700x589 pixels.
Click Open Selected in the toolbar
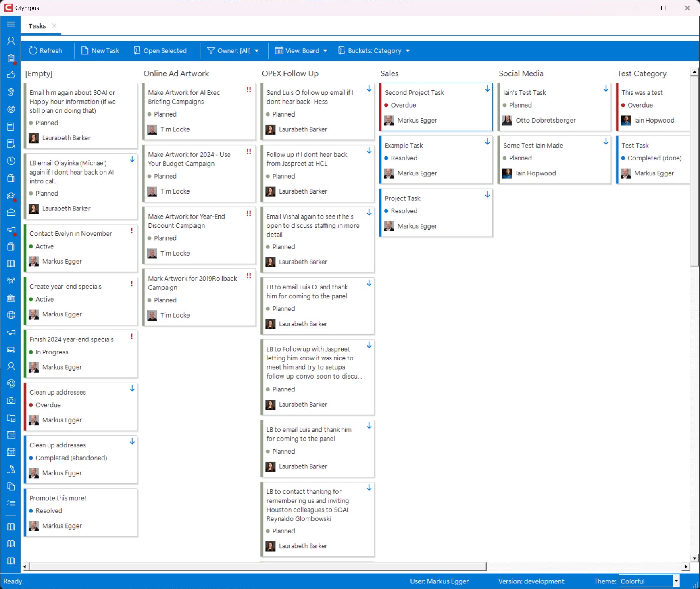tap(160, 51)
